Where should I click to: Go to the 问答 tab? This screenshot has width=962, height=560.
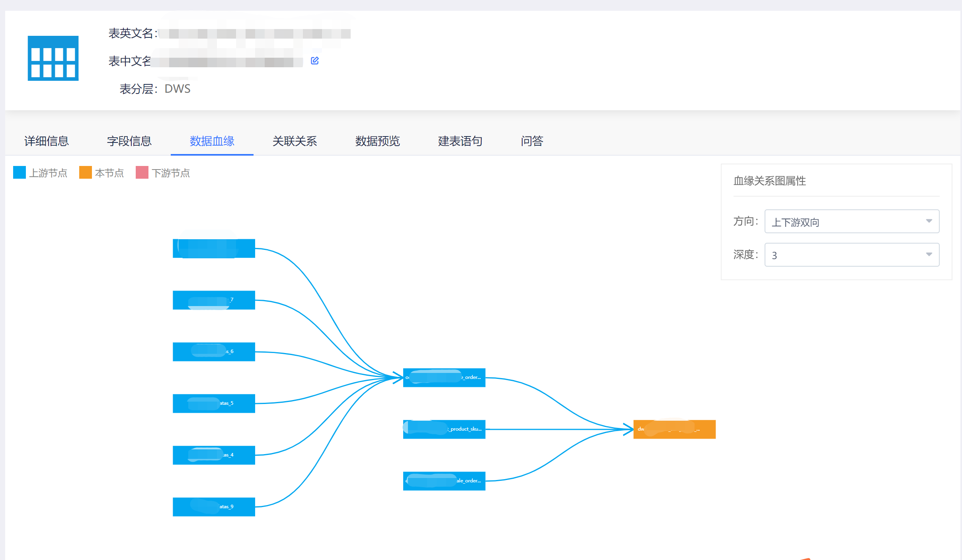(532, 141)
